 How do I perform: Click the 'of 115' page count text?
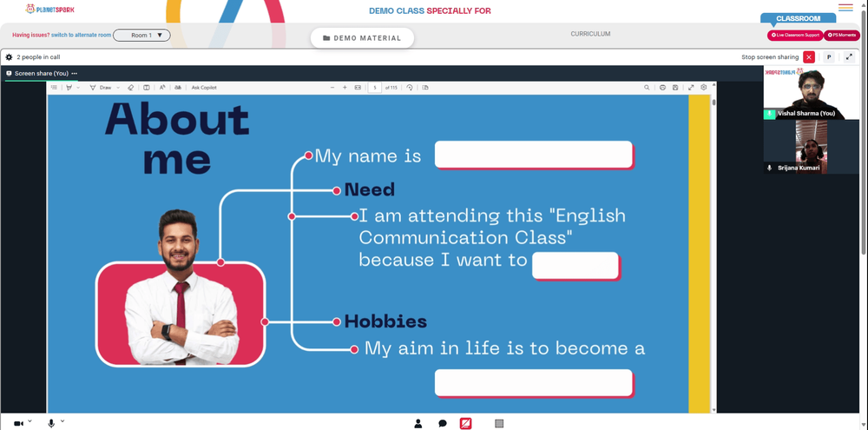point(391,88)
